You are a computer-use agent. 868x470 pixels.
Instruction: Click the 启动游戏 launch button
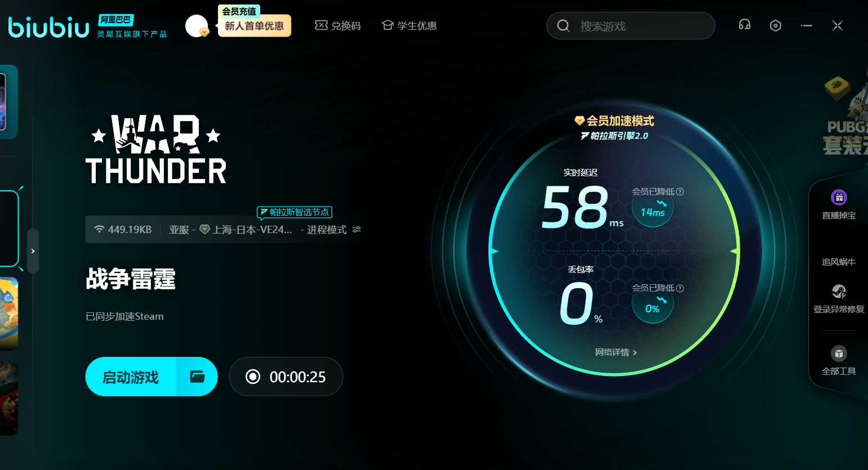pos(131,377)
